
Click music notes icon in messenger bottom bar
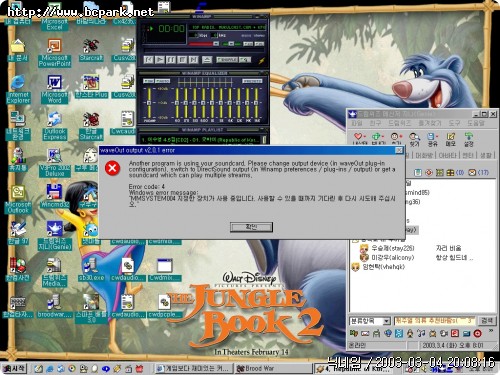421,333
